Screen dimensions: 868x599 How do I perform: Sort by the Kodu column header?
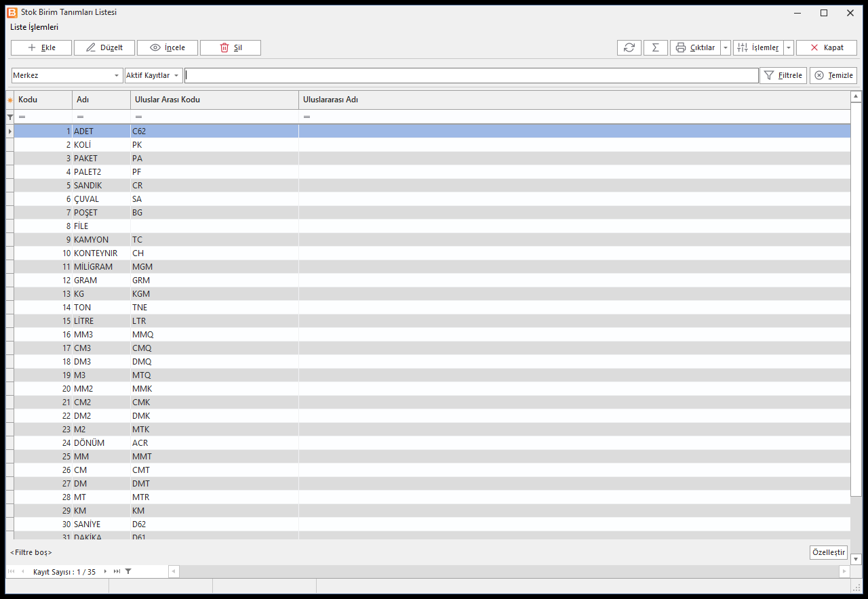(43, 100)
